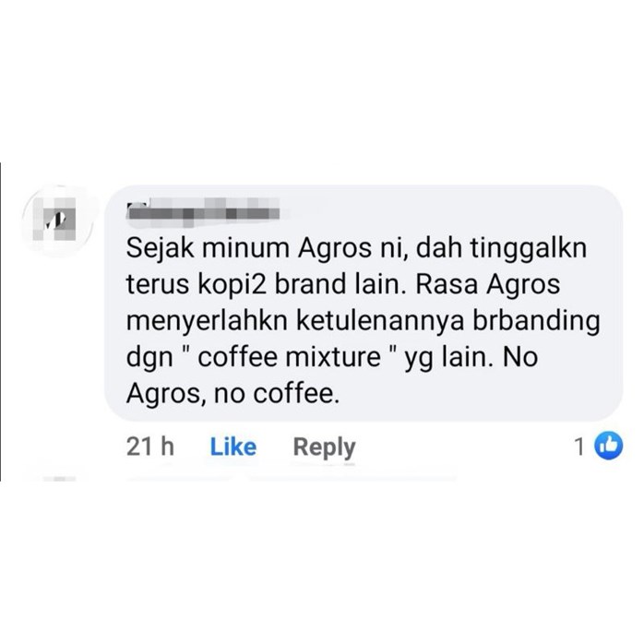Viewport: 644px width, 644px height.
Task: Reply to the Agros comment
Action: 324,447
